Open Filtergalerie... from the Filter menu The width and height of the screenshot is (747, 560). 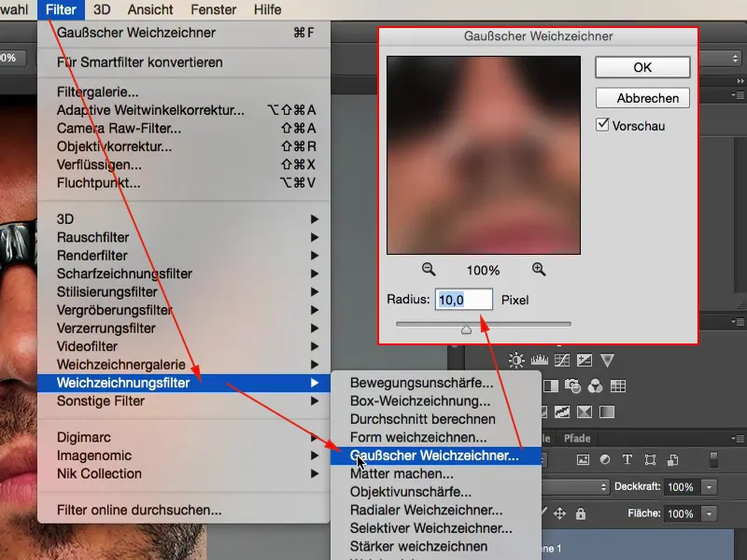(x=184, y=91)
